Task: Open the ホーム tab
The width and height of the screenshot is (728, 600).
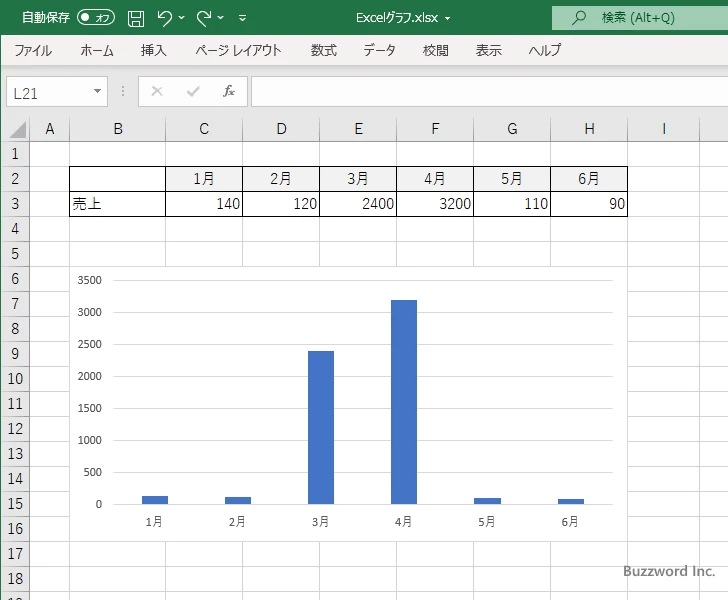Action: coord(97,50)
